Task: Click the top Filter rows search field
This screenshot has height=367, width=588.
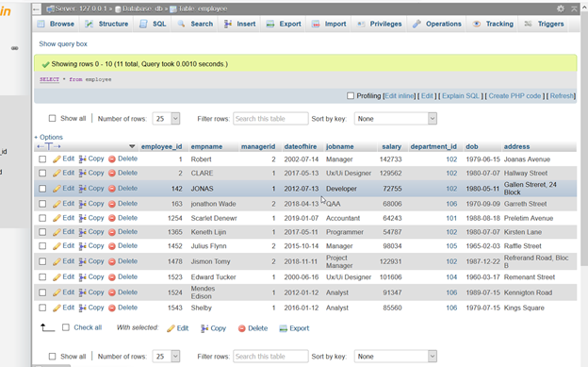Action: point(270,119)
